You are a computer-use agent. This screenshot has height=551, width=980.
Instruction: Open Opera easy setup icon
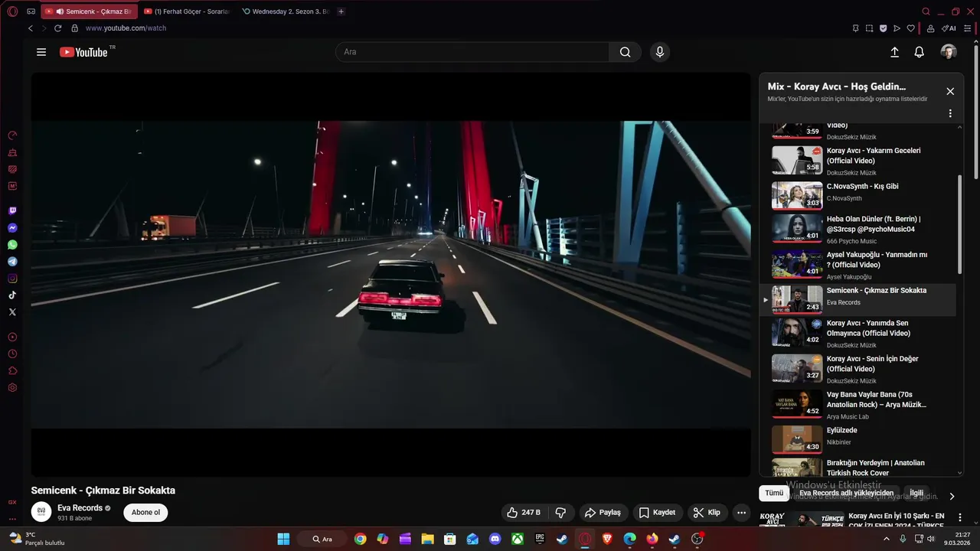tap(968, 28)
